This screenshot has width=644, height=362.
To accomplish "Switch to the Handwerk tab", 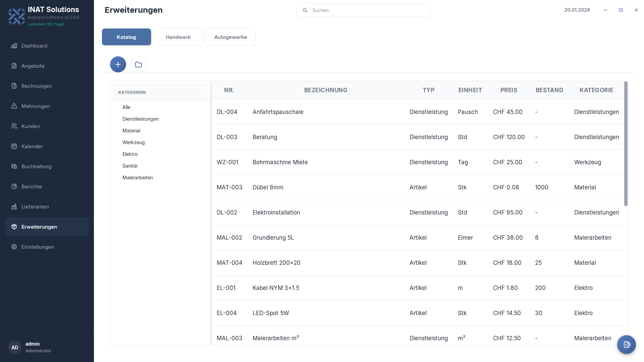I will click(178, 37).
